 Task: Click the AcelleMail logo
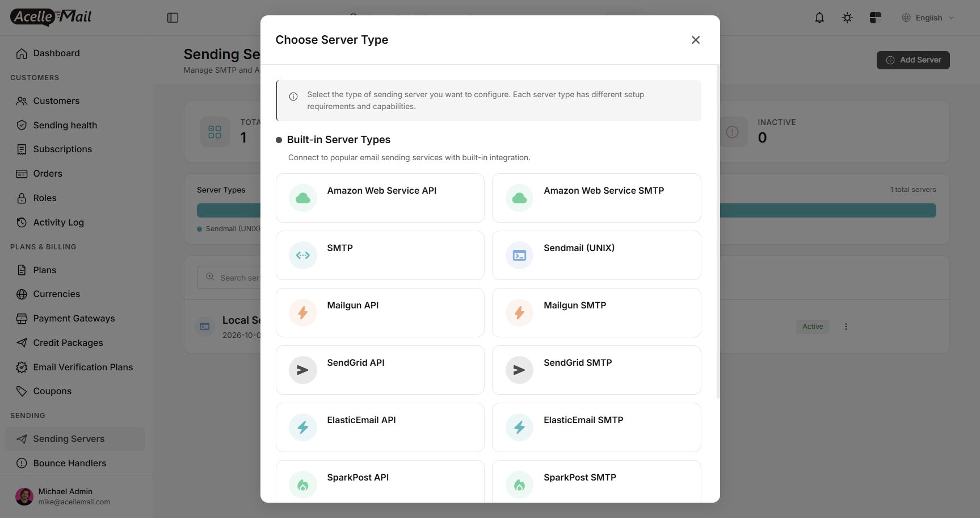51,17
